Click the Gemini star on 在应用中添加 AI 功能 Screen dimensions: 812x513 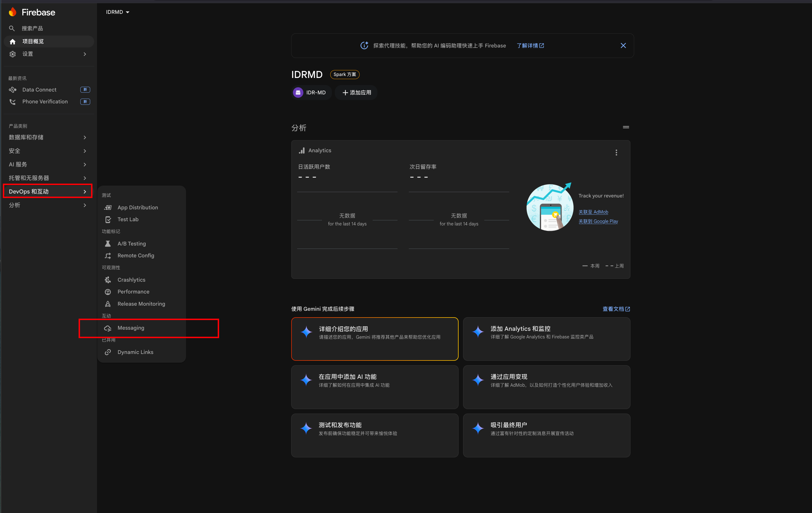point(306,380)
